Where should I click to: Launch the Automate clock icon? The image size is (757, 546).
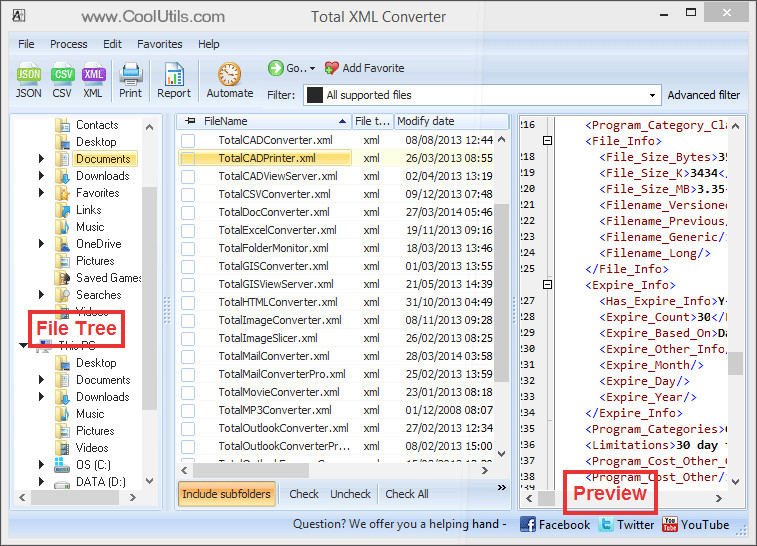pos(229,75)
